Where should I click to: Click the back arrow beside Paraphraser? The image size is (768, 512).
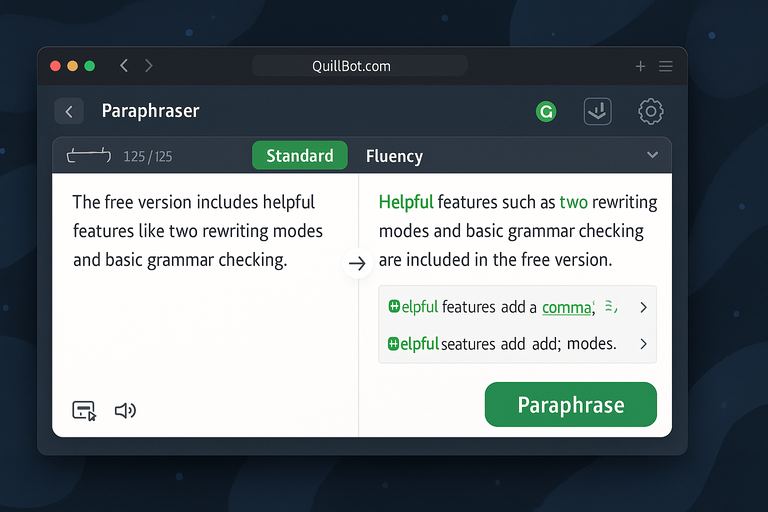tap(69, 112)
